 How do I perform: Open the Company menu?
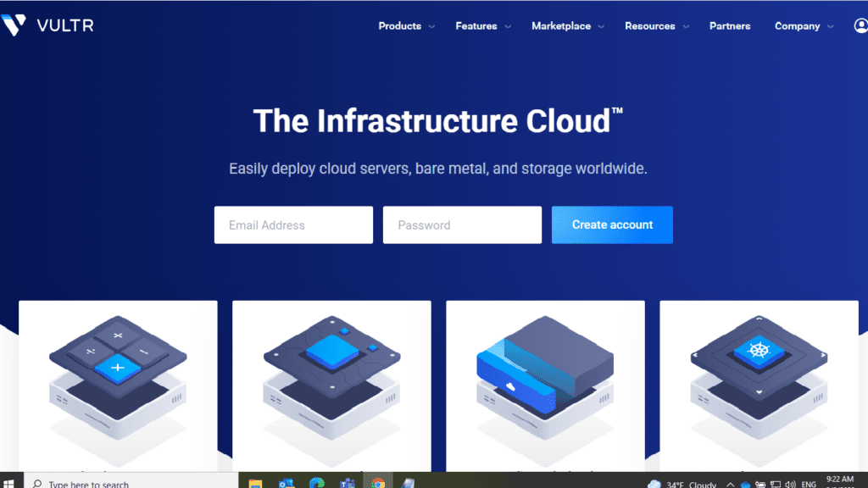pyautogui.click(x=797, y=26)
